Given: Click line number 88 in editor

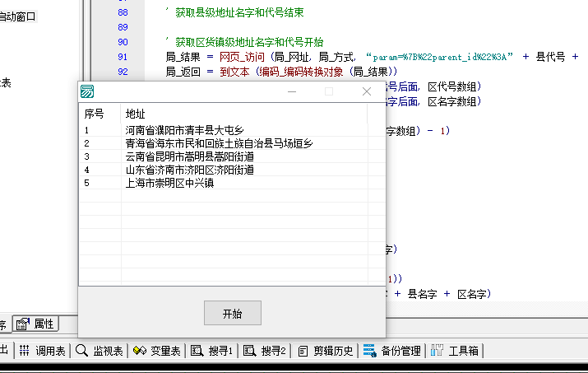Looking at the screenshot, I should pyautogui.click(x=123, y=12).
